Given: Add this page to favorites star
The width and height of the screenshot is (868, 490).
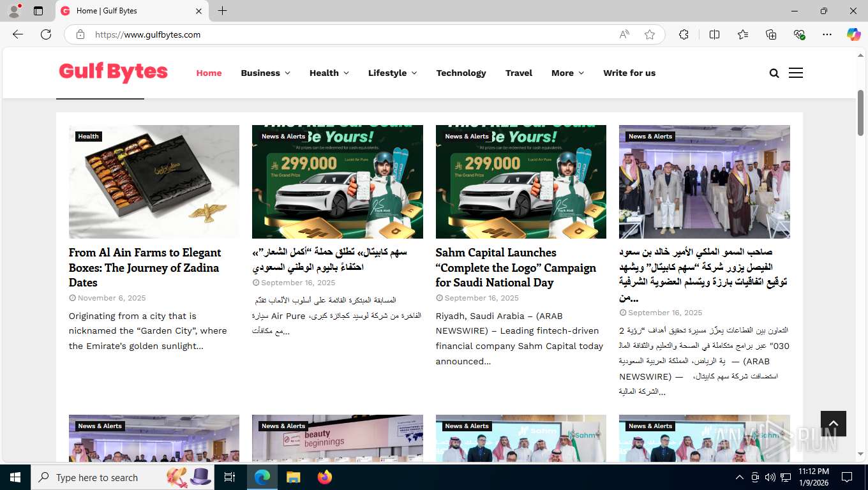Looking at the screenshot, I should 650,34.
